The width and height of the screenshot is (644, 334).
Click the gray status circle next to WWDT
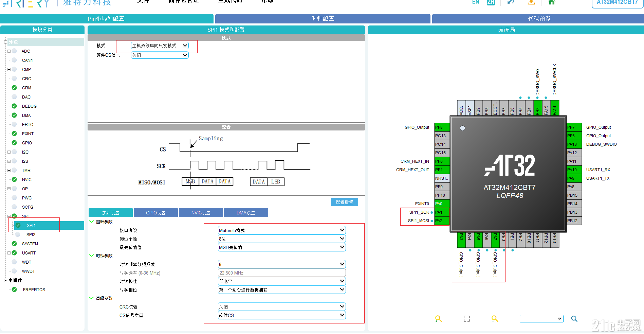(x=14, y=271)
